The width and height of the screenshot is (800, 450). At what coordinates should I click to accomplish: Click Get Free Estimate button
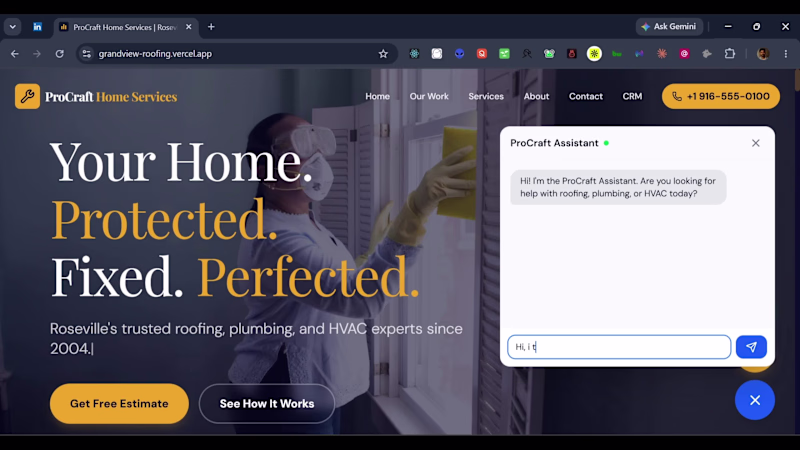tap(119, 404)
